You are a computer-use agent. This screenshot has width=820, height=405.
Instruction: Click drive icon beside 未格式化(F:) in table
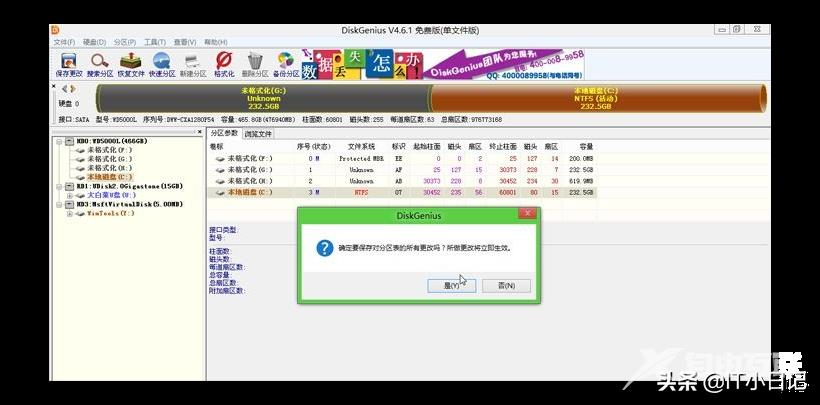click(221, 159)
